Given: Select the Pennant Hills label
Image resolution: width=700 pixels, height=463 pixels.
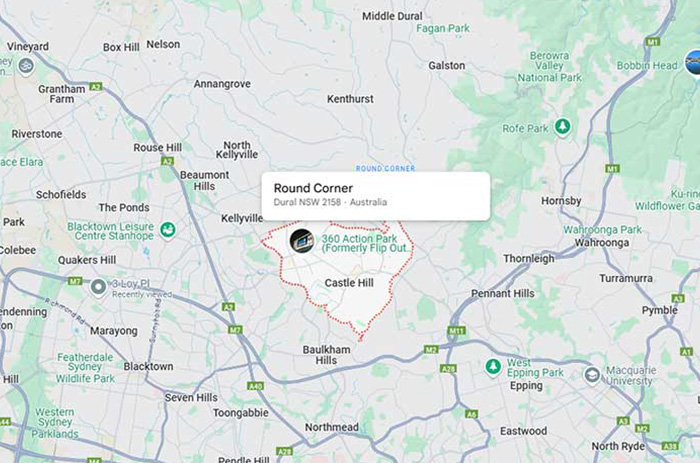Looking at the screenshot, I should [x=503, y=293].
